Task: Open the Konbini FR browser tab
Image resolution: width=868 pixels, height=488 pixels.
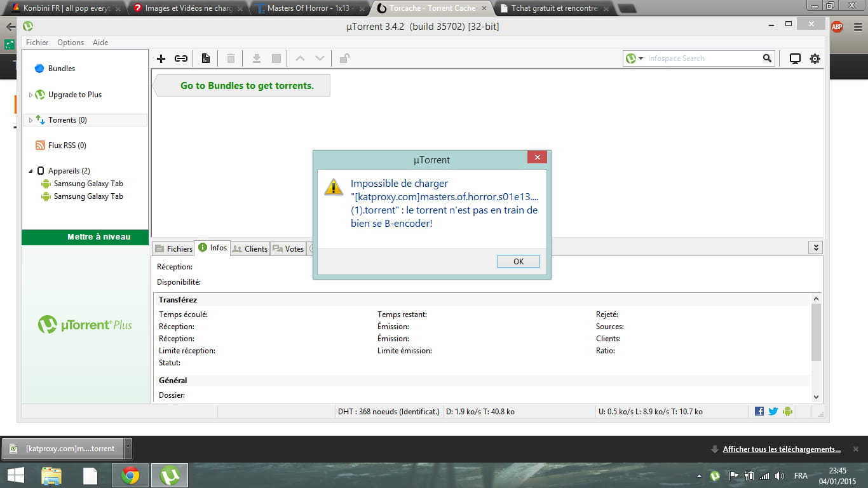Action: coord(65,9)
